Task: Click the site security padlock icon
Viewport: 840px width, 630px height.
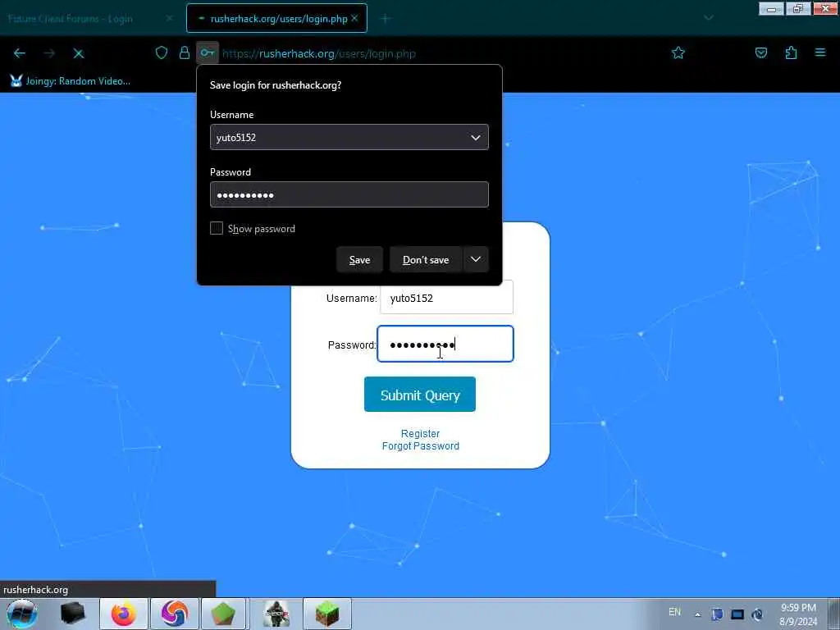Action: pos(185,52)
